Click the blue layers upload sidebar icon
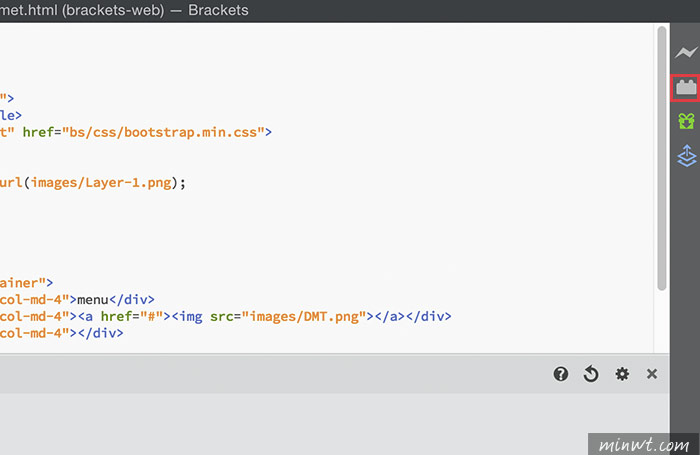700x455 pixels. click(687, 156)
